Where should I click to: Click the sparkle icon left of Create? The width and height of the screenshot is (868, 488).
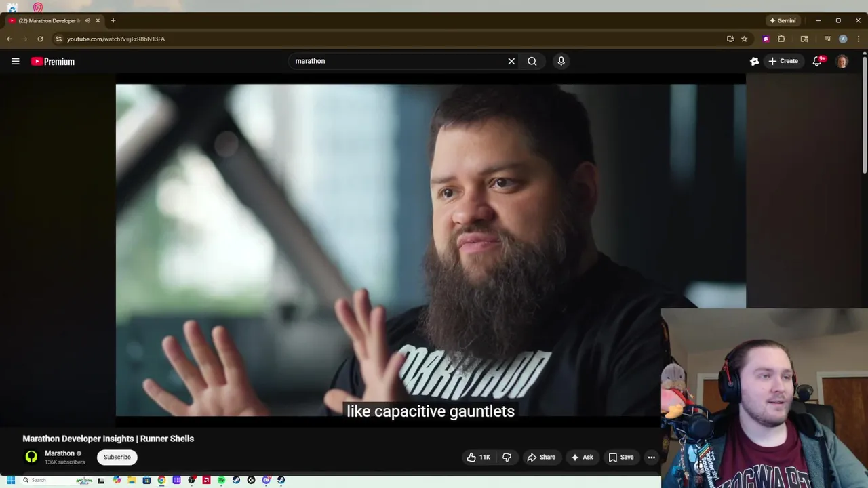[754, 61]
